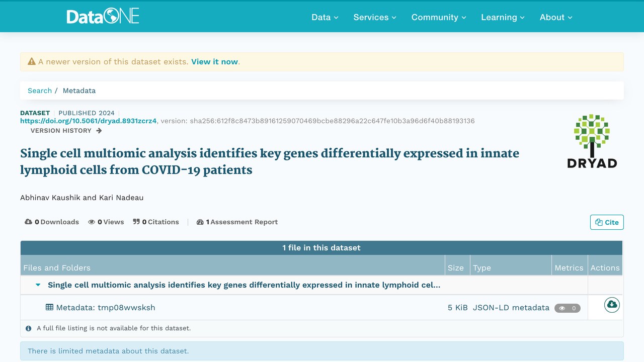Open the About dropdown menu

pyautogui.click(x=556, y=17)
